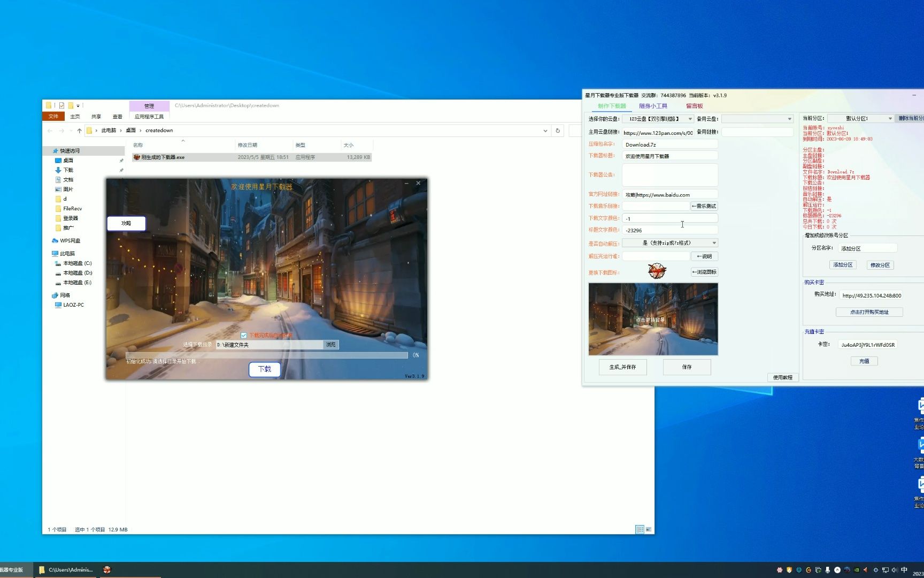Open the 备用云盘 dropdown
Viewport: 924px width, 578px height.
[x=757, y=119]
